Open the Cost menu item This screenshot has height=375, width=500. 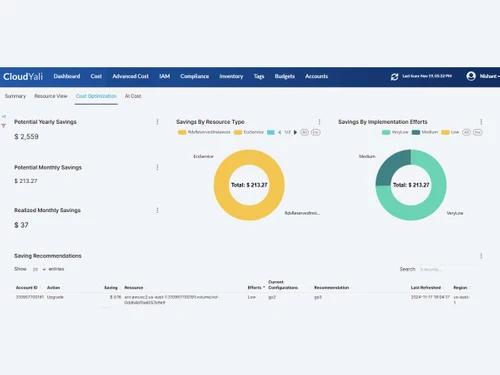pyautogui.click(x=96, y=76)
